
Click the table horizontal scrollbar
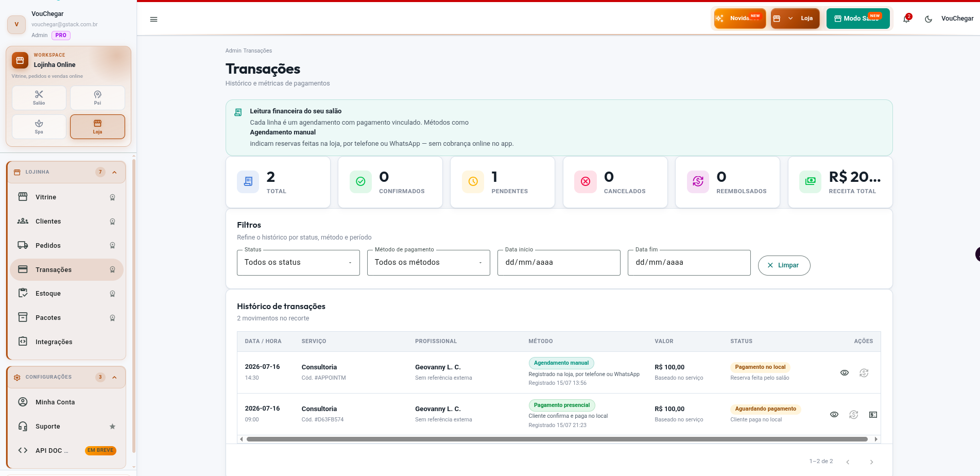(557, 439)
